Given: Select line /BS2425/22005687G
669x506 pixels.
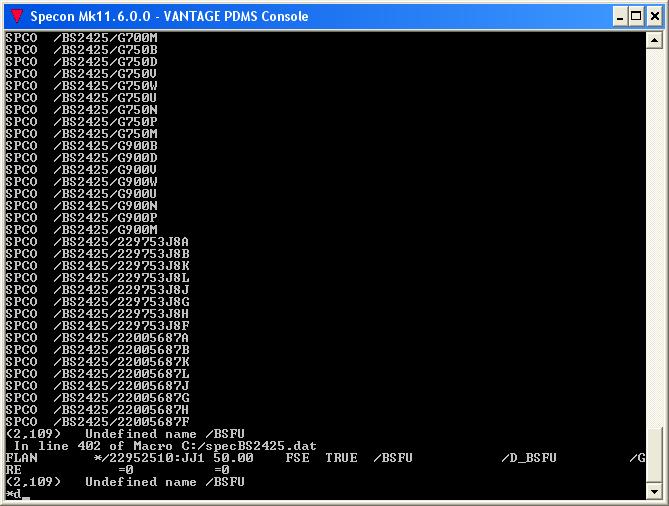Looking at the screenshot, I should point(97,397).
